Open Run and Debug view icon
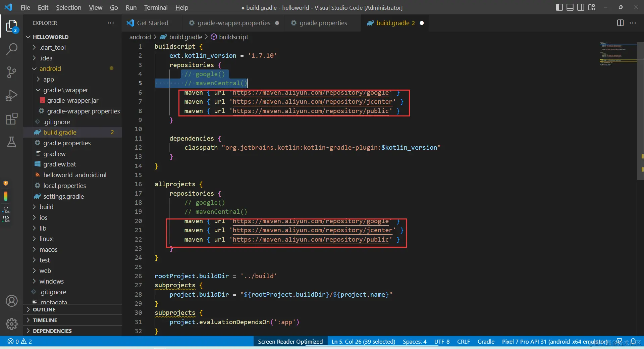The height and width of the screenshot is (349, 644). (11, 96)
